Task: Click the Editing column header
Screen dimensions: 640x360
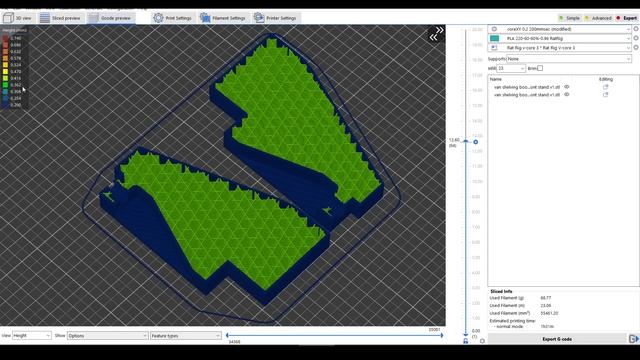Action: tap(606, 79)
